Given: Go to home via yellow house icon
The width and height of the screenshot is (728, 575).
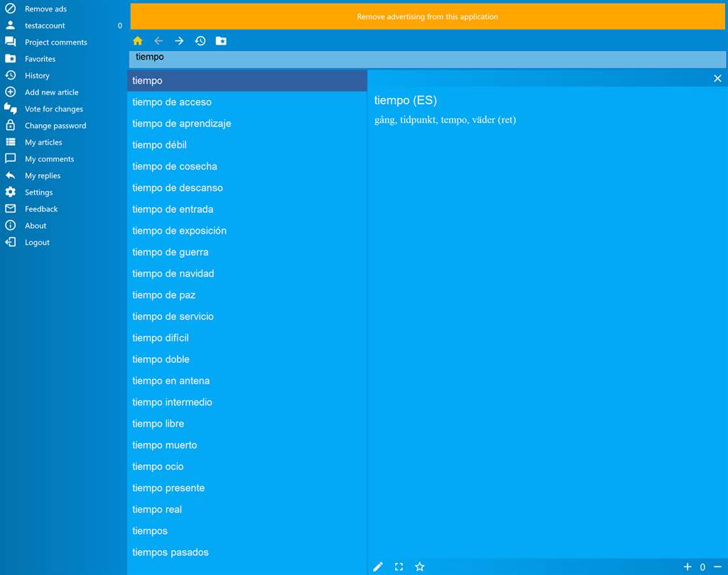Looking at the screenshot, I should 137,41.
